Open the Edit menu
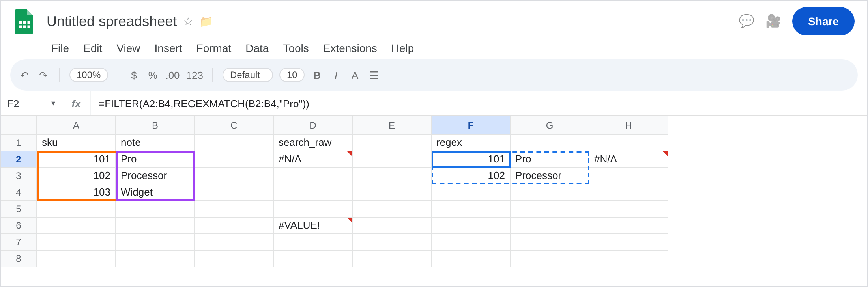Viewport: 868px width, 287px height. click(93, 48)
